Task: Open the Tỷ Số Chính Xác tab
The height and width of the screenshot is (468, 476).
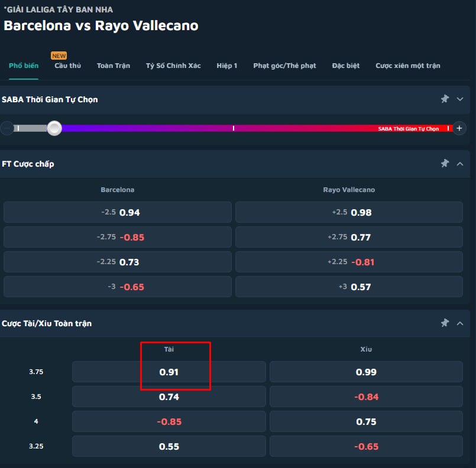Action: [x=173, y=66]
